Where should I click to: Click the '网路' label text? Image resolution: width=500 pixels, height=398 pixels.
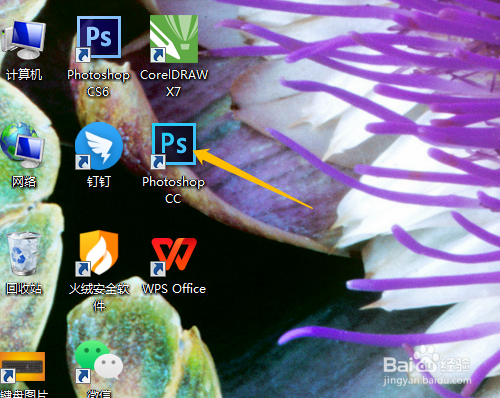24,182
